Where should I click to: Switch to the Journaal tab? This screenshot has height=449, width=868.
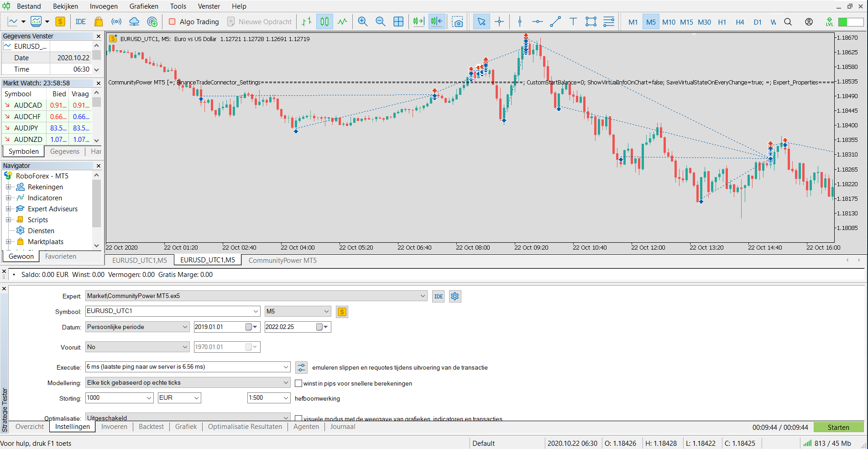click(x=342, y=427)
